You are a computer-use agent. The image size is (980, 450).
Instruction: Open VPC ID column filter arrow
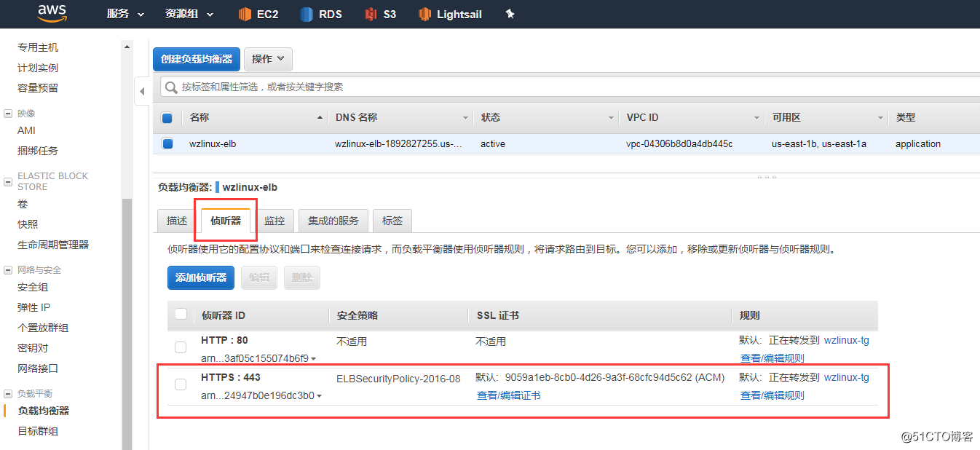click(757, 118)
